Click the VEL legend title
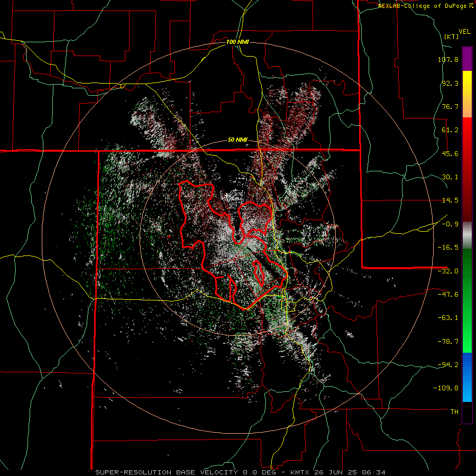 [464, 31]
